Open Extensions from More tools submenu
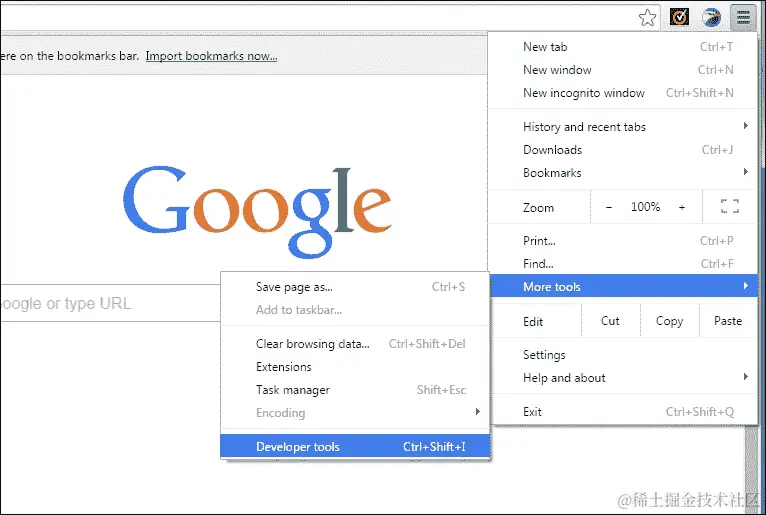This screenshot has width=766, height=515. coord(355,367)
